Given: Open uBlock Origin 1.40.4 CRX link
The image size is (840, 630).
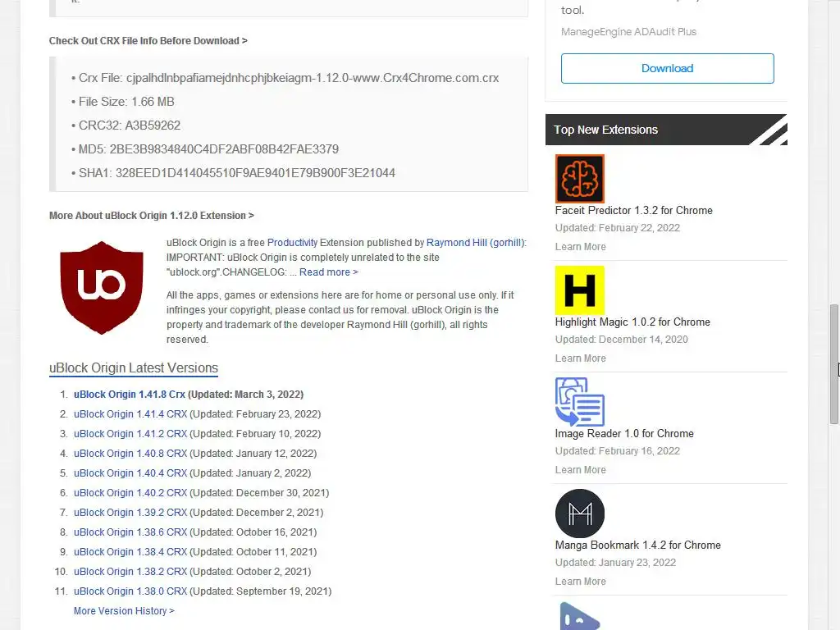Looking at the screenshot, I should [130, 473].
